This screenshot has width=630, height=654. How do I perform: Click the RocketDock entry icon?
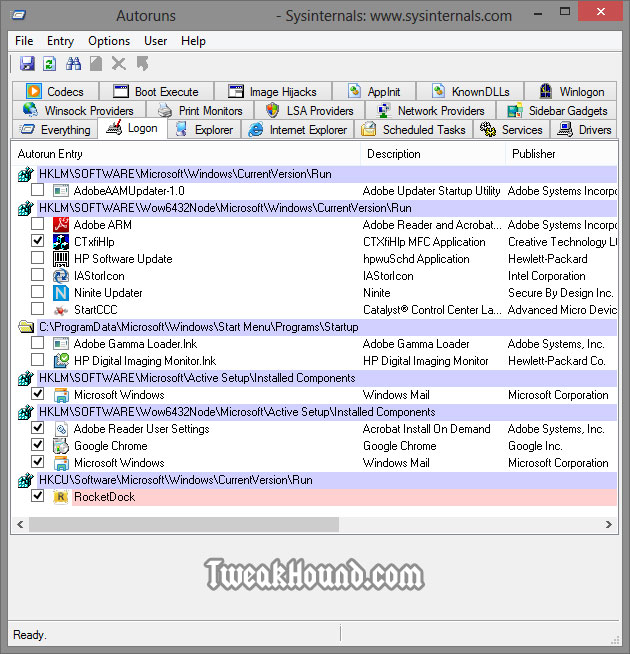click(x=61, y=497)
